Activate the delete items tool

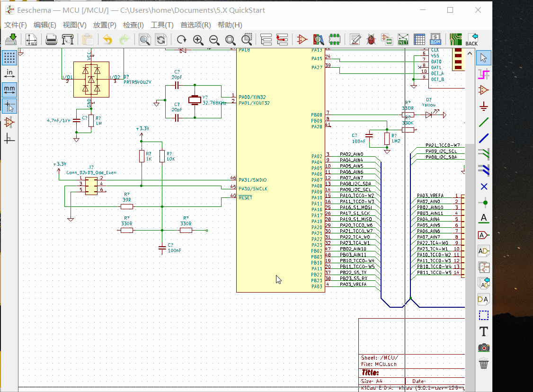coord(484,364)
